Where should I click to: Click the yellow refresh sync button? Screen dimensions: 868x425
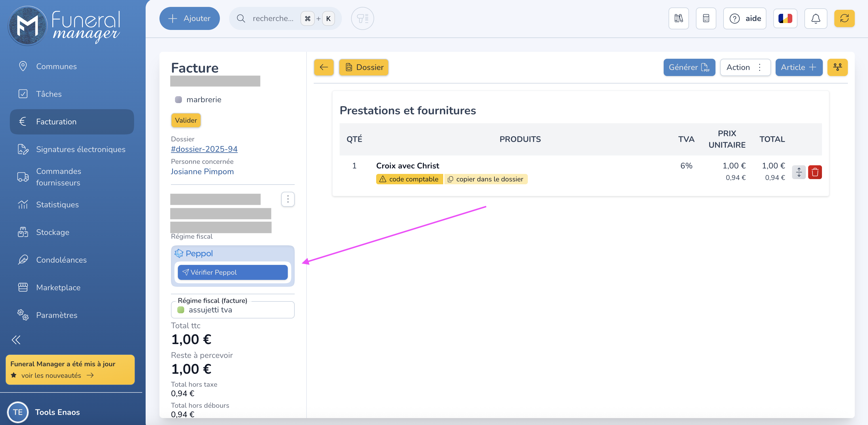point(844,18)
